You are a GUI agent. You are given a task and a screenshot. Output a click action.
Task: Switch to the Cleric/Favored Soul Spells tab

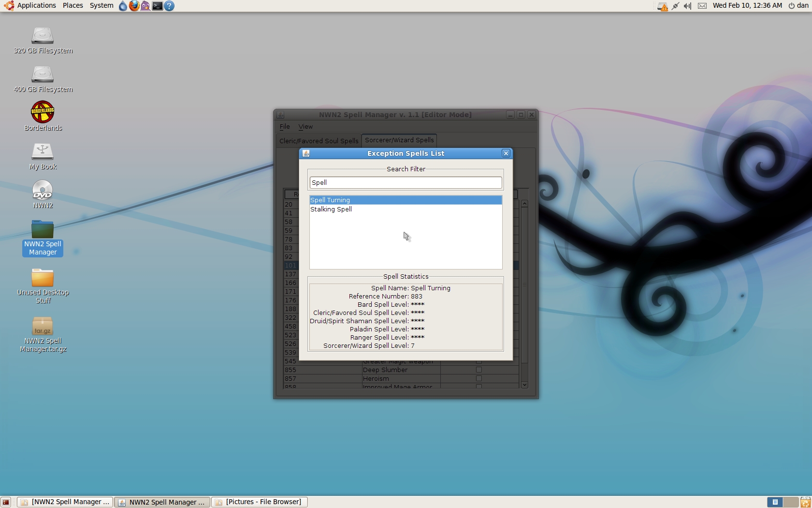(x=319, y=141)
